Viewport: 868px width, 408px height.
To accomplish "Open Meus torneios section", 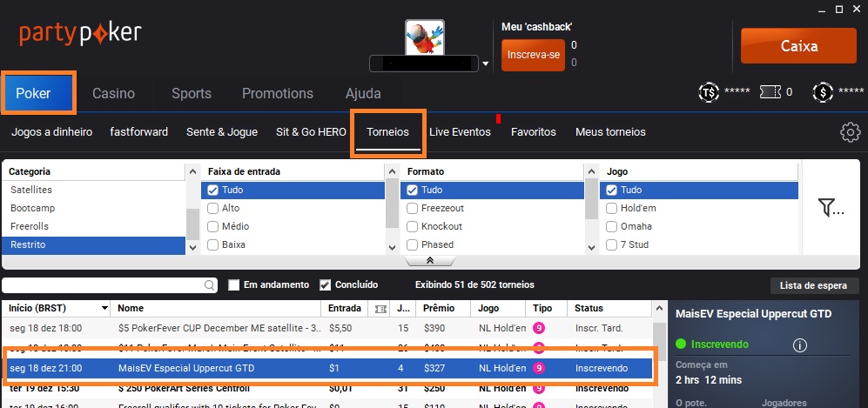I will (x=610, y=132).
